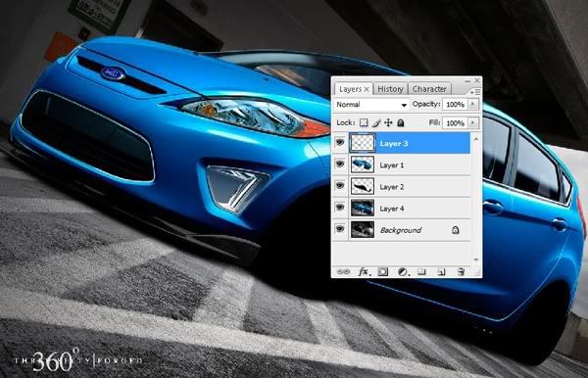Hide Layer 2 visibility eye
The width and height of the screenshot is (588, 378).
point(340,186)
